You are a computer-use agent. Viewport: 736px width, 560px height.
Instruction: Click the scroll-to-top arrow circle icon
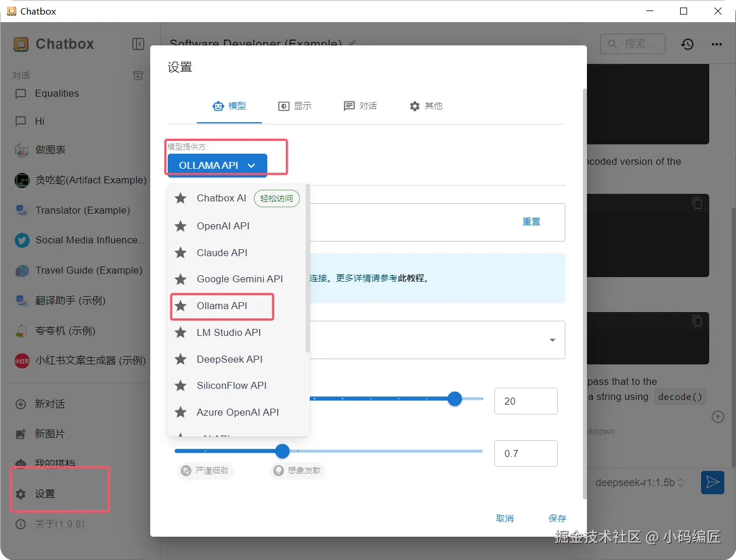coord(718,417)
